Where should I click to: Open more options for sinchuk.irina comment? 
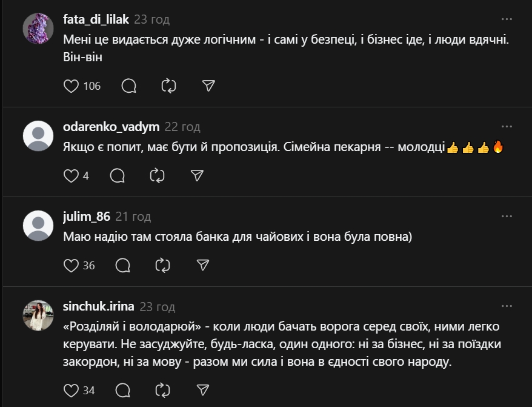(507, 306)
